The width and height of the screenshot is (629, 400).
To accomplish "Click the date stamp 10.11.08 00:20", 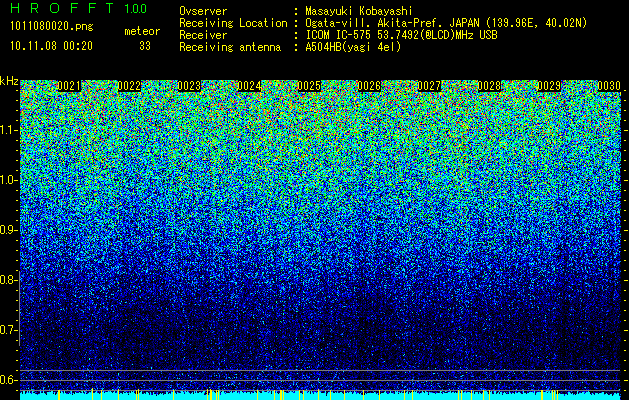I will pos(51,46).
